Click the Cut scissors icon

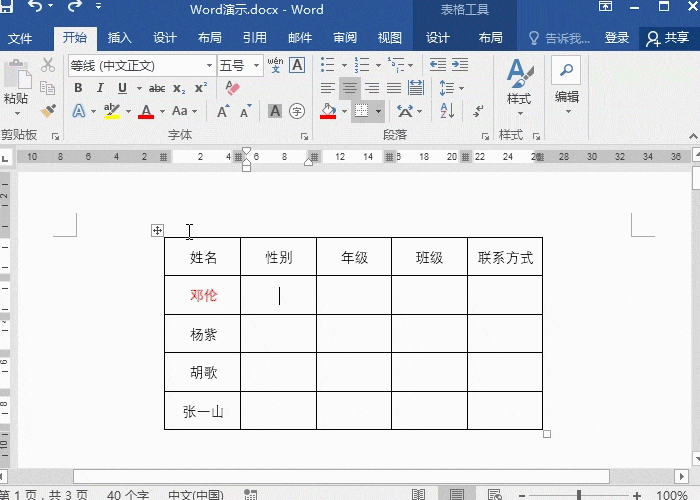[47, 65]
